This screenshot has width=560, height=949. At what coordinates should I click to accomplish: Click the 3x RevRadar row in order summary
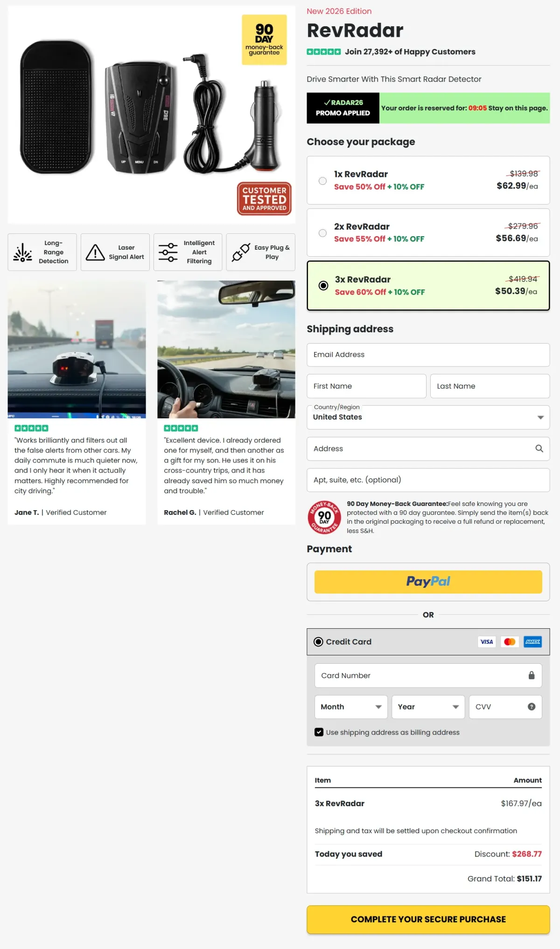coord(428,803)
